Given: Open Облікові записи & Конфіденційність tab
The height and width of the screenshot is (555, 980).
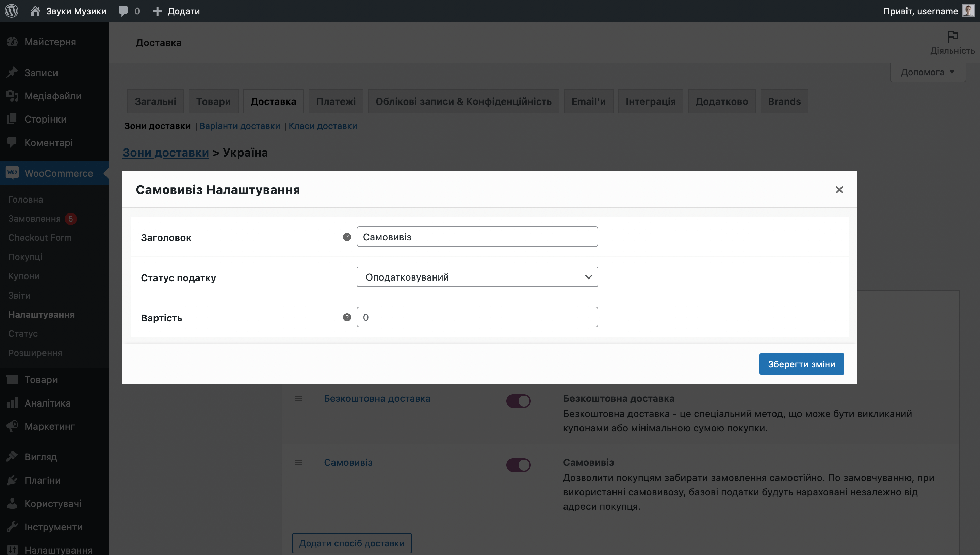Looking at the screenshot, I should pyautogui.click(x=463, y=101).
